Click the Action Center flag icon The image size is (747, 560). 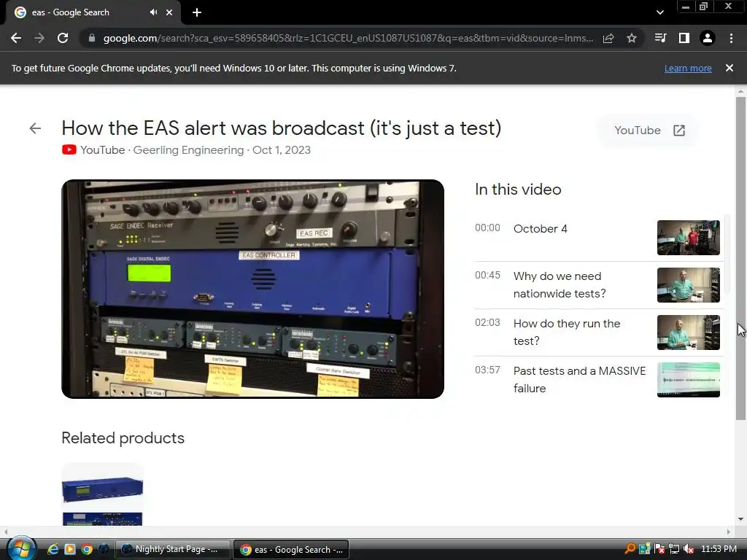[x=659, y=549]
